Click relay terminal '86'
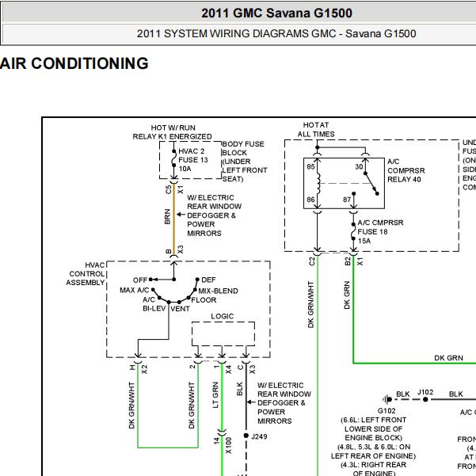The width and height of the screenshot is (476, 476). pyautogui.click(x=310, y=200)
